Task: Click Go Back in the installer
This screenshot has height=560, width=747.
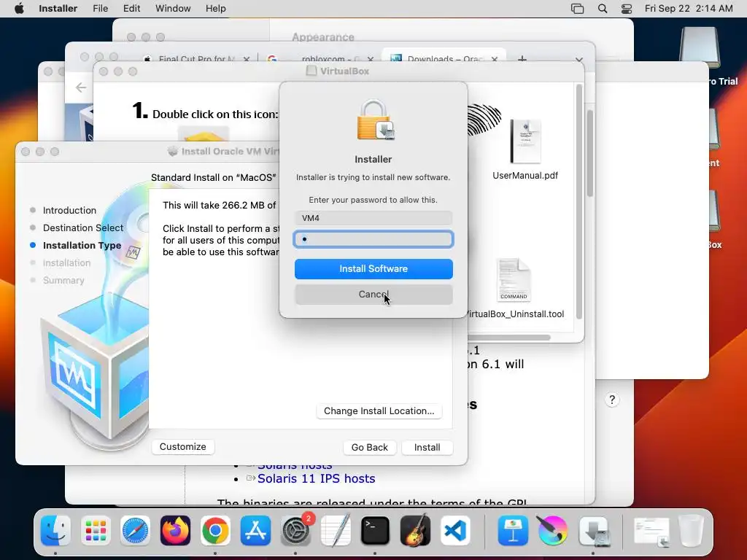Action: pyautogui.click(x=370, y=448)
